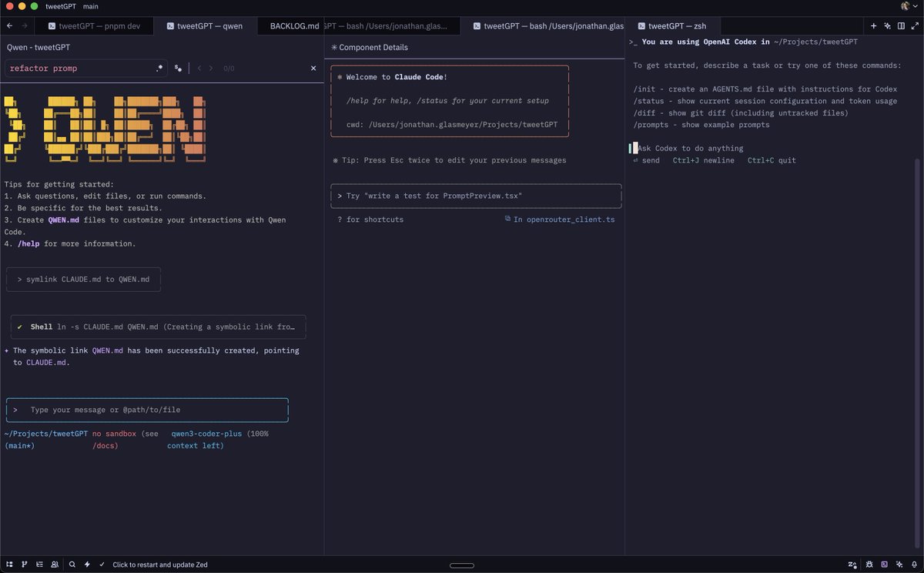924x573 pixels.
Task: Click the '0/0' search match counter
Action: pyautogui.click(x=229, y=69)
